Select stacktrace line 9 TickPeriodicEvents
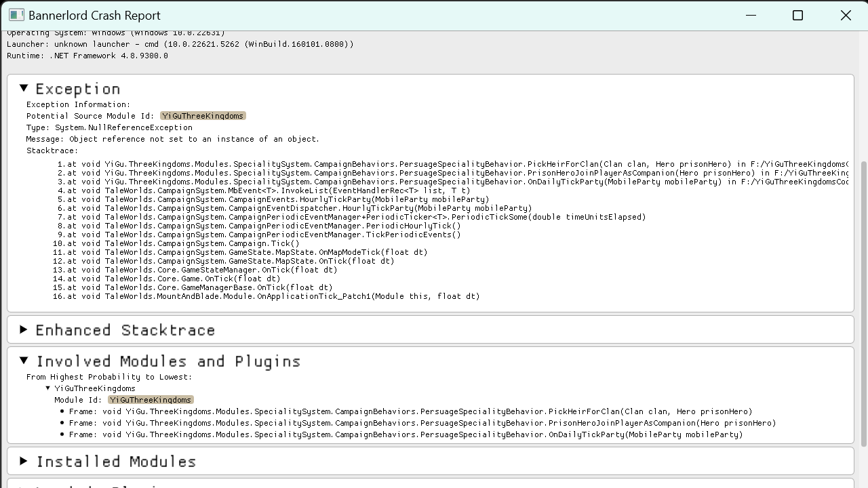The image size is (868, 488). [x=258, y=235]
